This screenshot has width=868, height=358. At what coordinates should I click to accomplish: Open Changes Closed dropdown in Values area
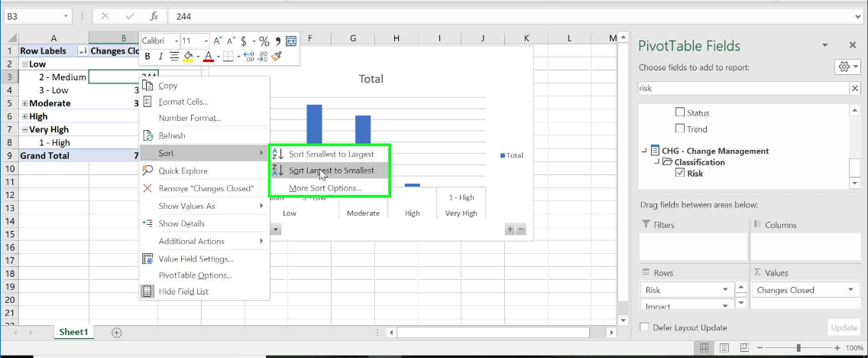tap(850, 290)
